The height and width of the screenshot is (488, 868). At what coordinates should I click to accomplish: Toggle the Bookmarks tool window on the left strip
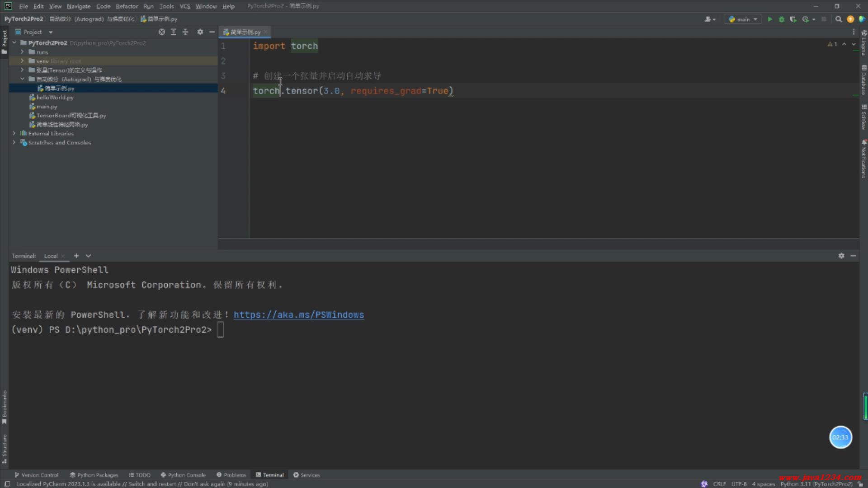point(5,407)
